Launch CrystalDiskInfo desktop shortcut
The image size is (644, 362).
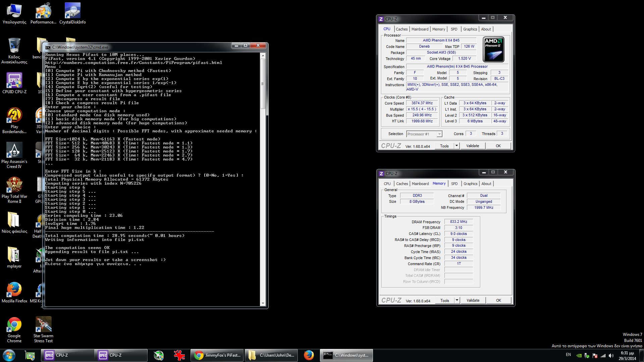coord(72,14)
